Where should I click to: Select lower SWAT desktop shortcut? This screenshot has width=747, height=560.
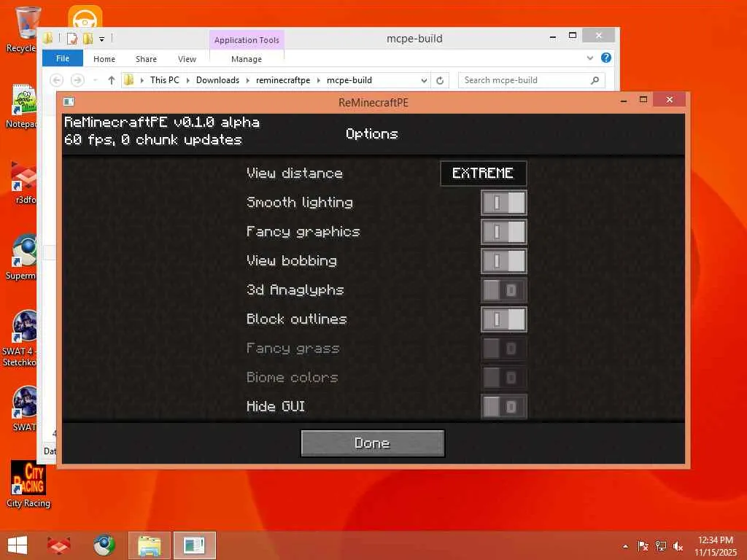(x=24, y=408)
